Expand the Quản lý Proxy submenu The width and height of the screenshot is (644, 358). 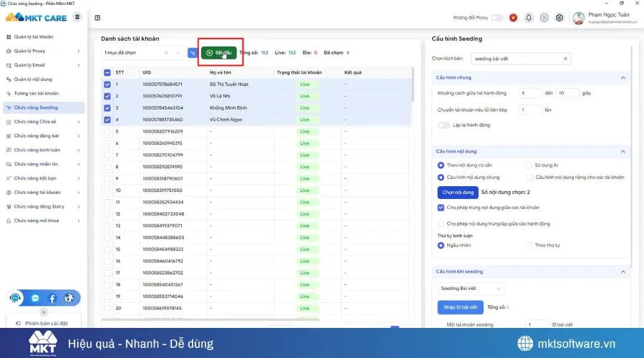tap(79, 51)
